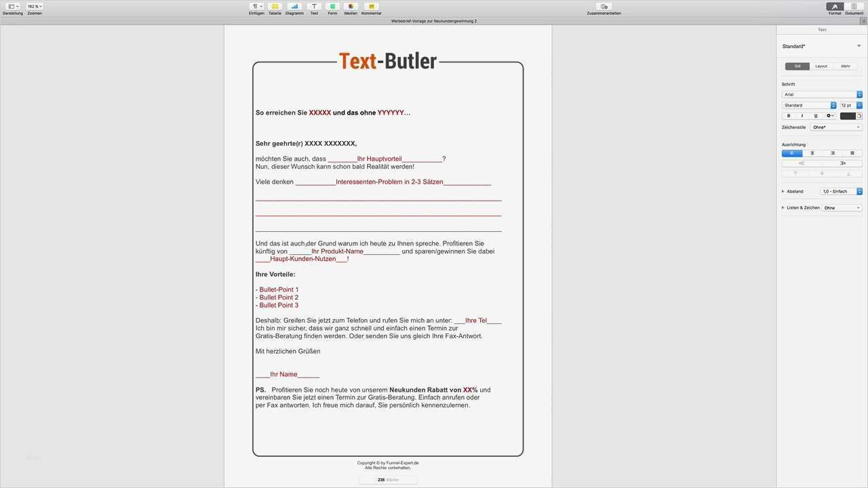
Task: Click the 'Haupt-Kunden-Nutzen' placeholder
Action: tap(303, 259)
